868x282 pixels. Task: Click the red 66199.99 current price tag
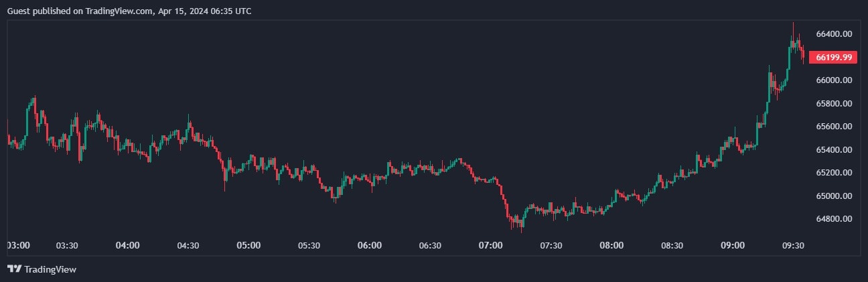point(833,58)
